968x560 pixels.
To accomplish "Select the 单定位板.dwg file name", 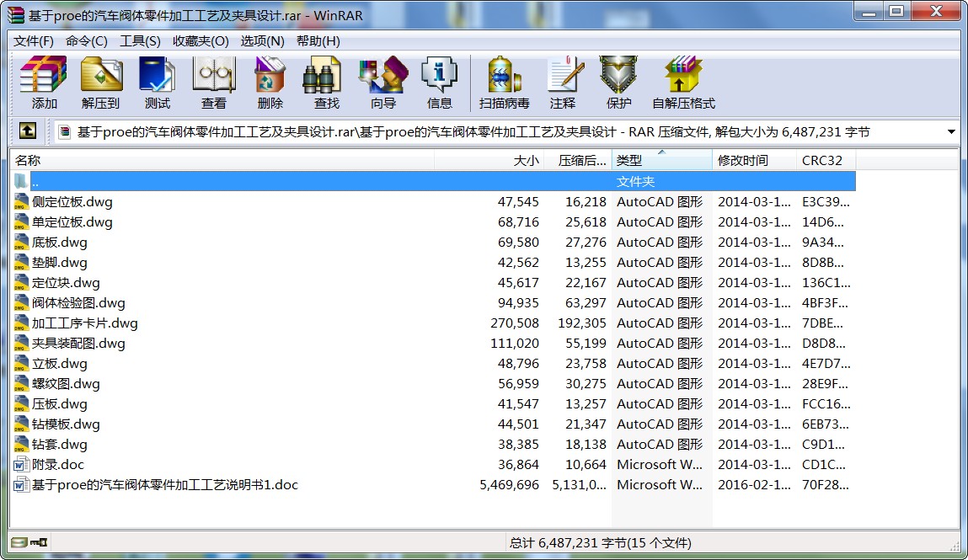I will (x=72, y=222).
